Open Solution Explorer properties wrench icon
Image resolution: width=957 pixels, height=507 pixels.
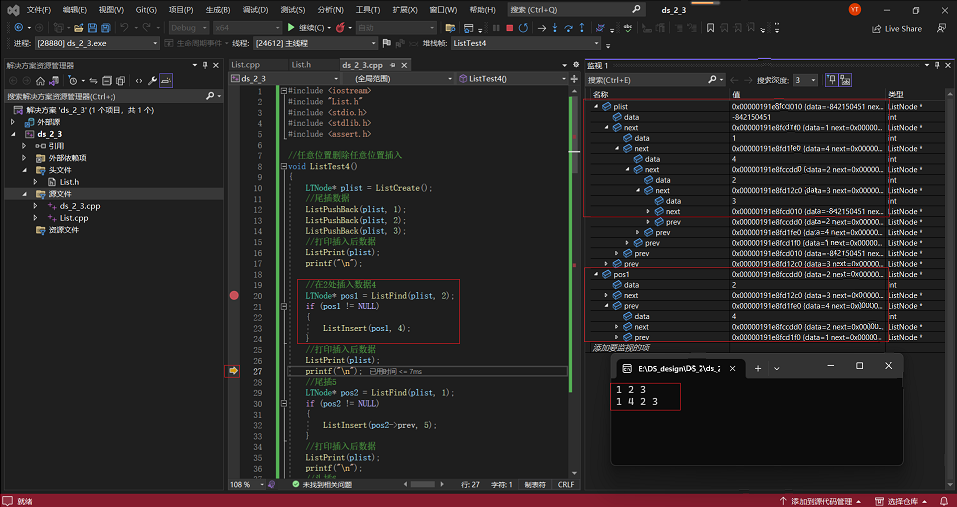(153, 80)
